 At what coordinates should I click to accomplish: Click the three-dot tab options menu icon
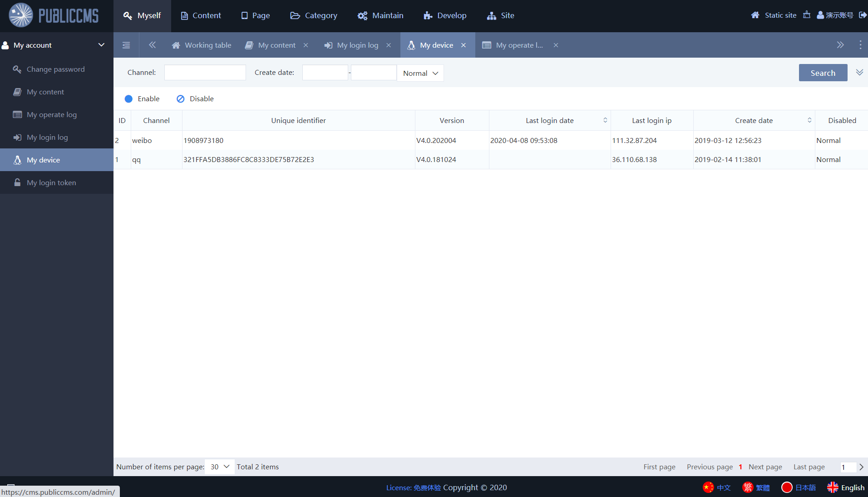(860, 45)
